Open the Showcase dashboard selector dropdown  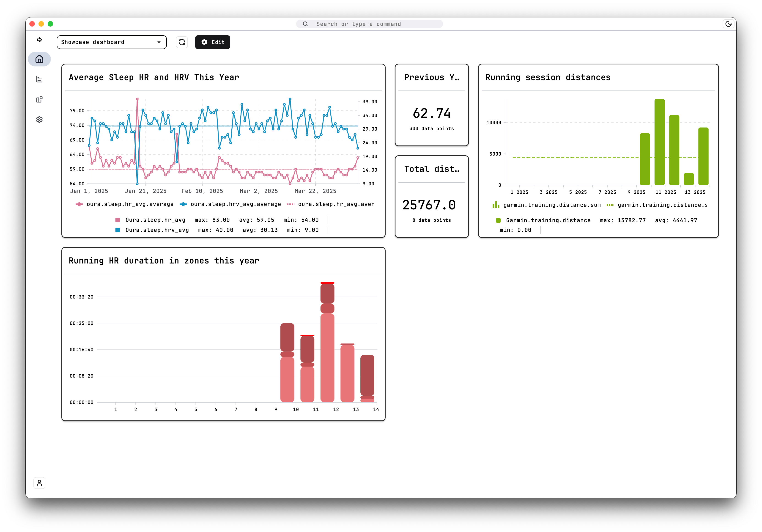(x=112, y=42)
